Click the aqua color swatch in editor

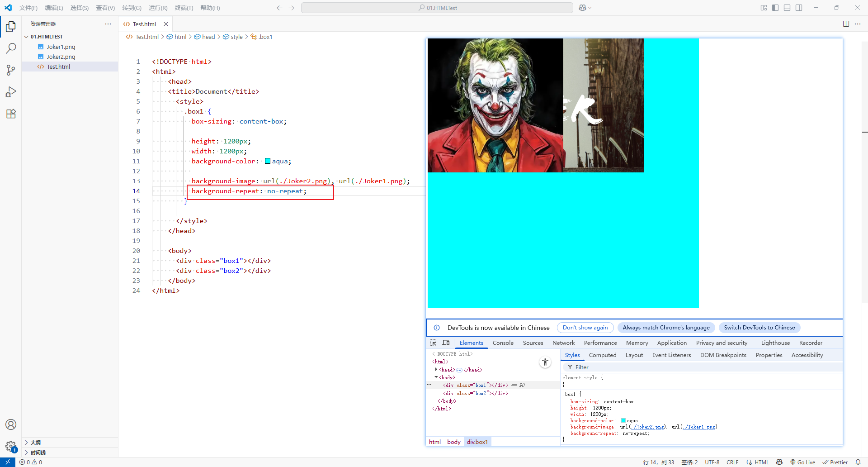(x=268, y=161)
